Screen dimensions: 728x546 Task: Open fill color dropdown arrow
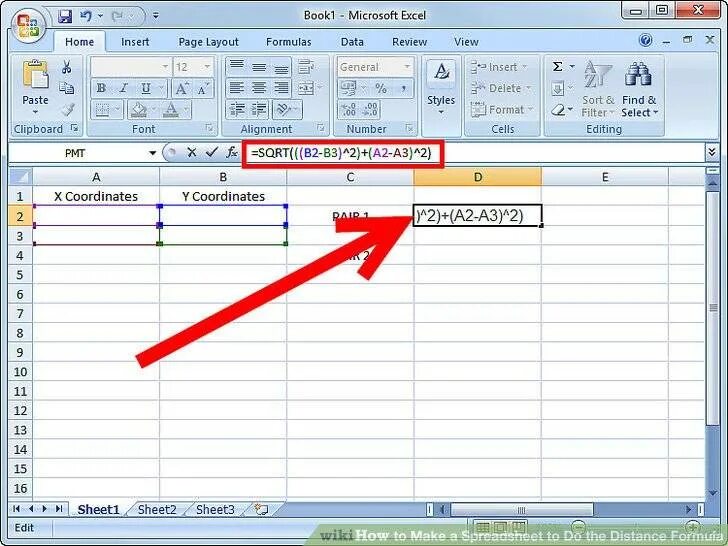(x=154, y=110)
